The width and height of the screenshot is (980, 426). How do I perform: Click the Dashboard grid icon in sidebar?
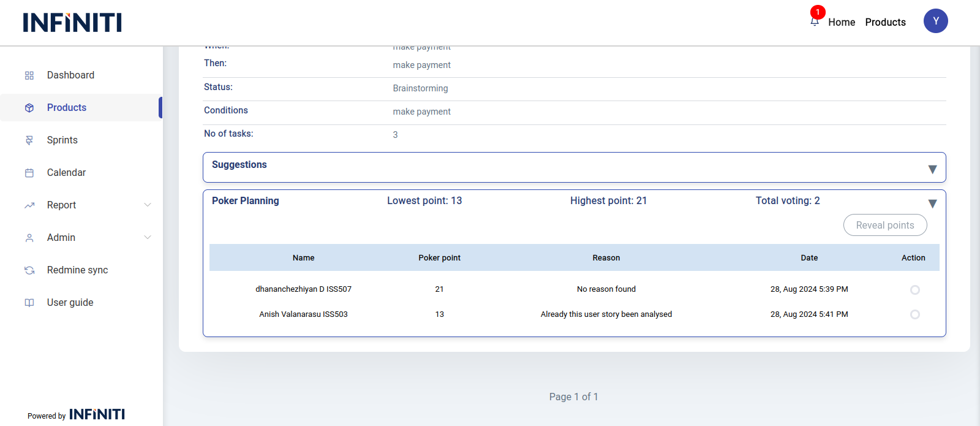[29, 75]
